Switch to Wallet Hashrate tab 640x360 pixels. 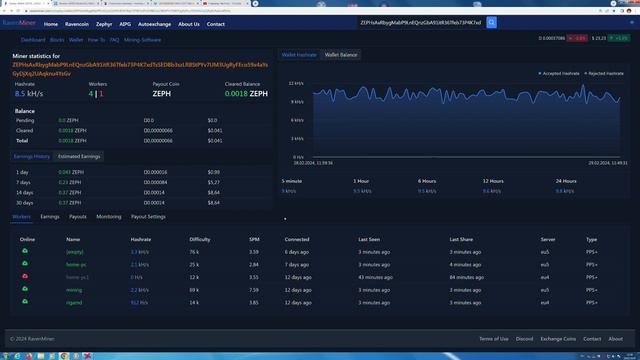click(x=299, y=55)
